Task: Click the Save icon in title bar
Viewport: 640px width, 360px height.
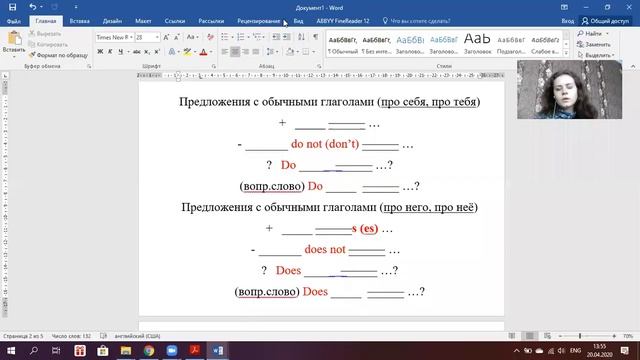Action: point(12,7)
